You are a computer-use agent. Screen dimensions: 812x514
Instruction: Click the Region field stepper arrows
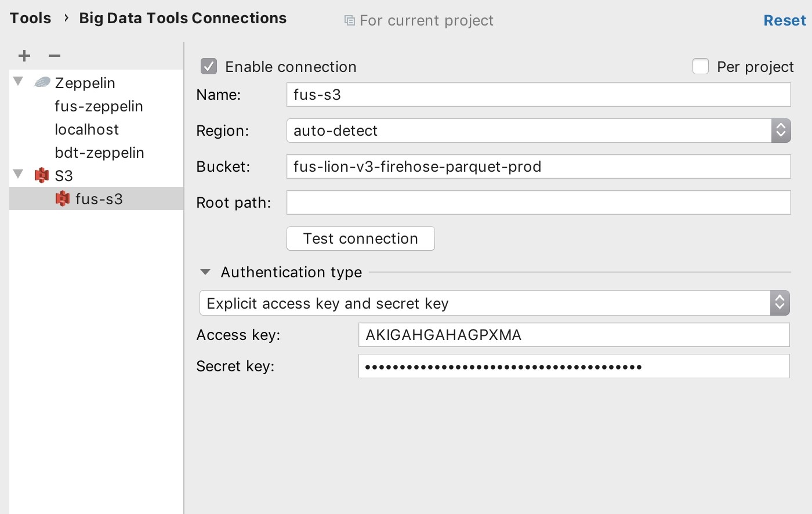[x=781, y=131]
